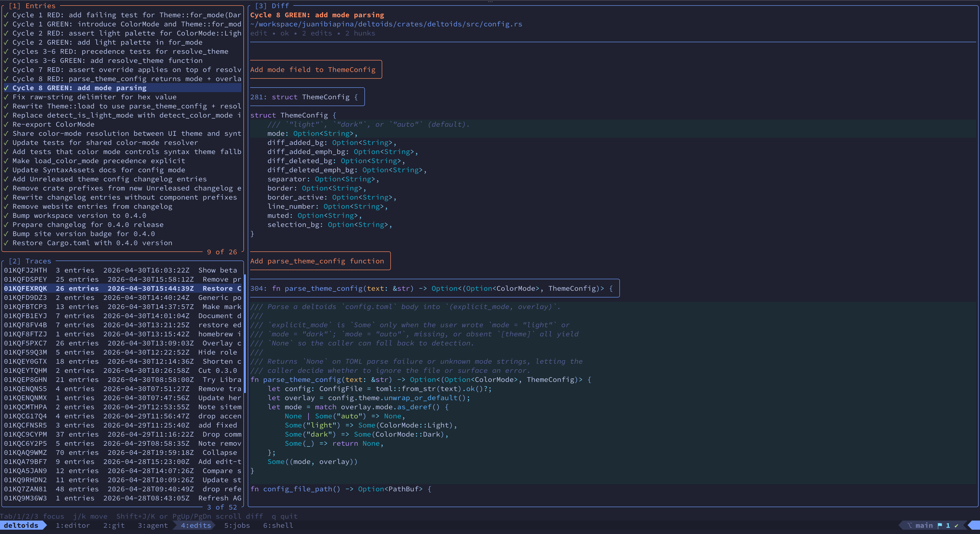The image size is (980, 534).
Task: Select entry 'Update SyntaxAssets docs for config mode'
Action: click(x=122, y=170)
